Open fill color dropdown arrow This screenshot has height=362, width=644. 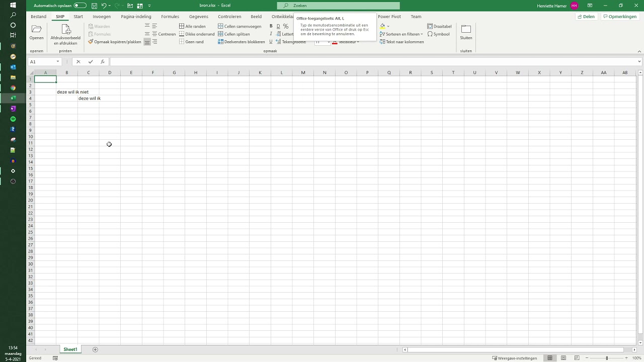click(388, 26)
